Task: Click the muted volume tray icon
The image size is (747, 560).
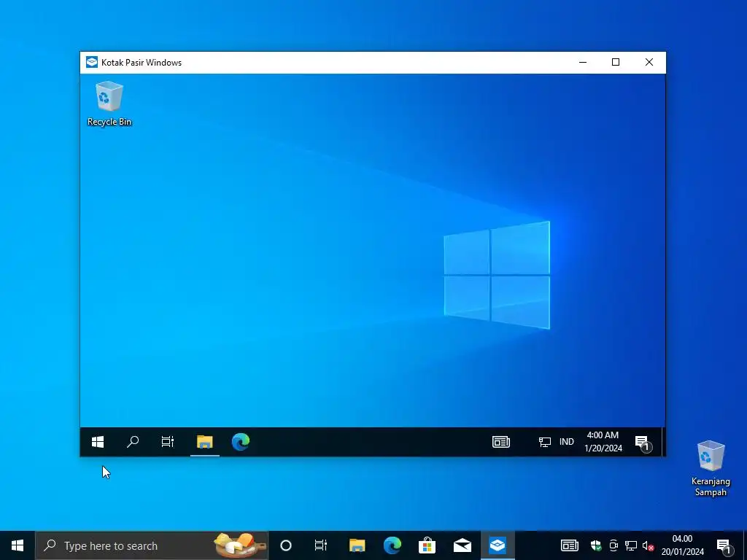Action: [x=648, y=545]
